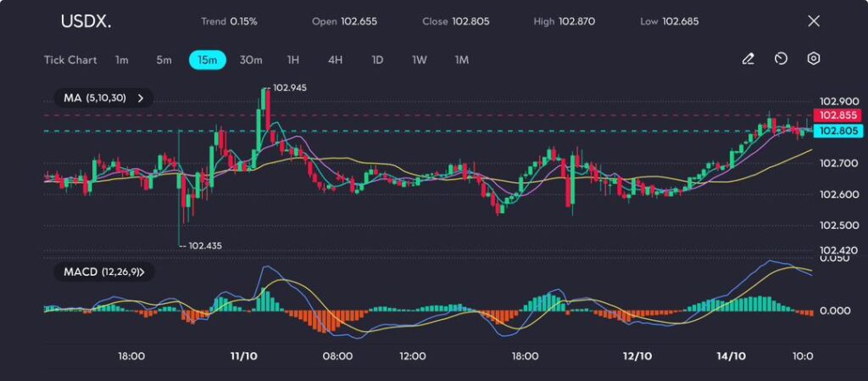This screenshot has width=868, height=381.
Task: Set chart interval to 1D
Action: click(x=377, y=60)
